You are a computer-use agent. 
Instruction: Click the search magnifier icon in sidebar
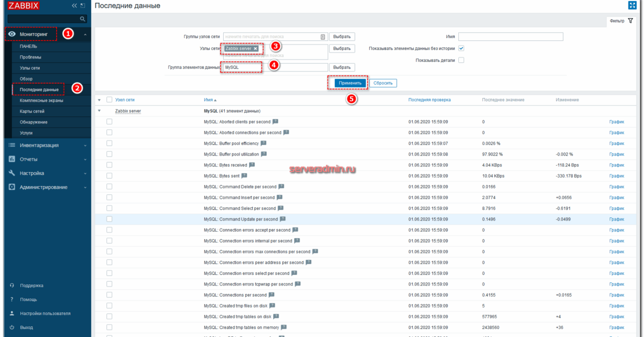82,18
